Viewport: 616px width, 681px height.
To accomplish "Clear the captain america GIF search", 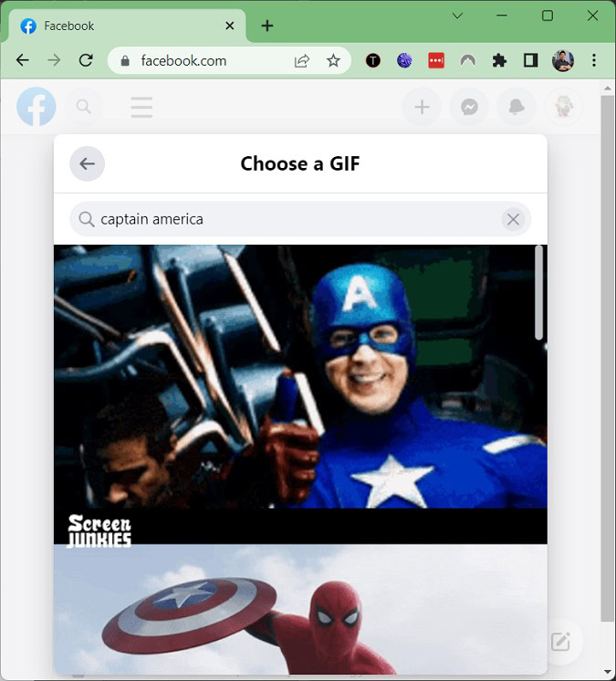I will [513, 219].
